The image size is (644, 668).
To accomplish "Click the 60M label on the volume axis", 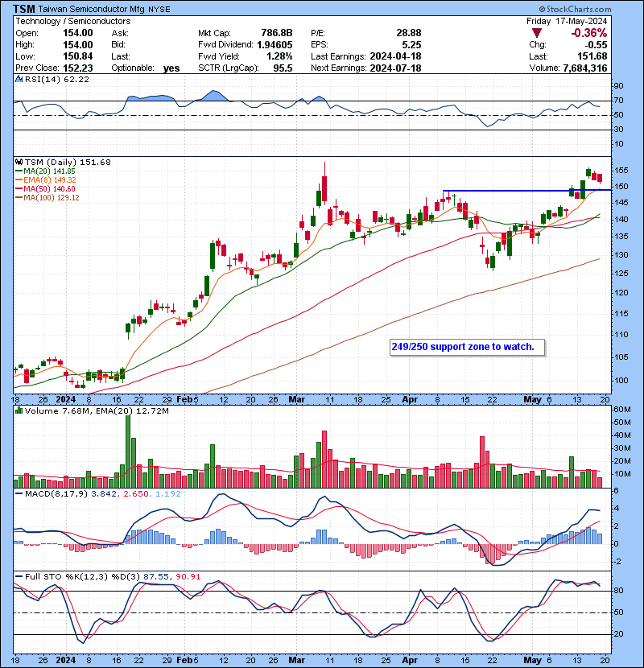I will (x=621, y=410).
